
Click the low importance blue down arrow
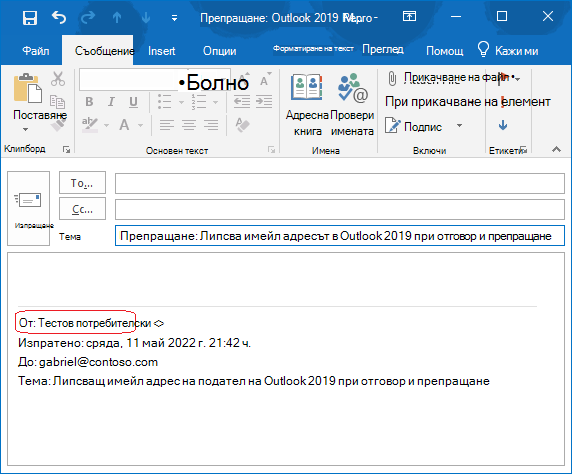[503, 126]
